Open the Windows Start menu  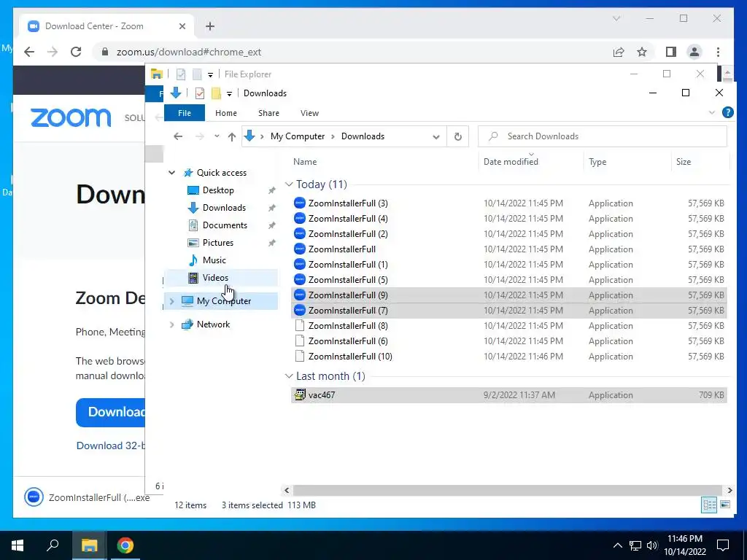click(x=18, y=545)
